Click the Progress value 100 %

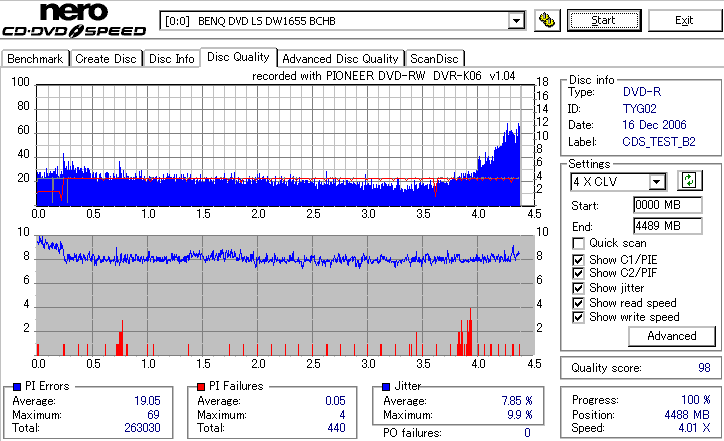click(696, 400)
